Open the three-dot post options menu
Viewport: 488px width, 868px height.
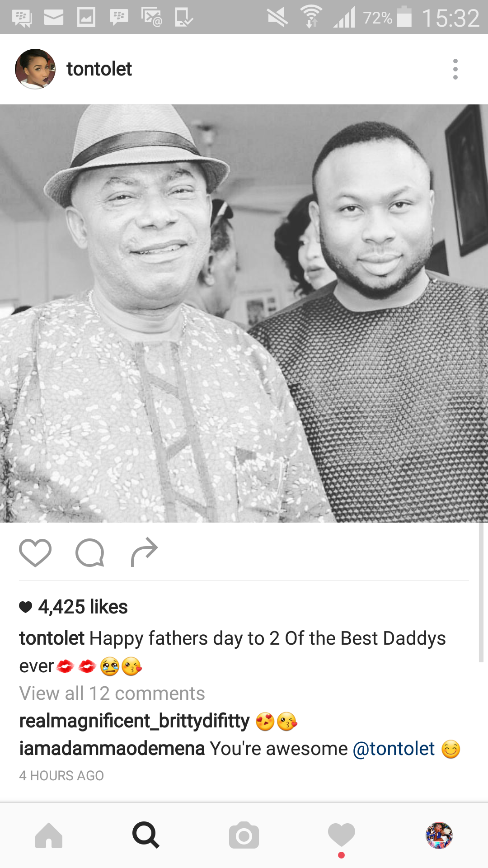(x=455, y=69)
